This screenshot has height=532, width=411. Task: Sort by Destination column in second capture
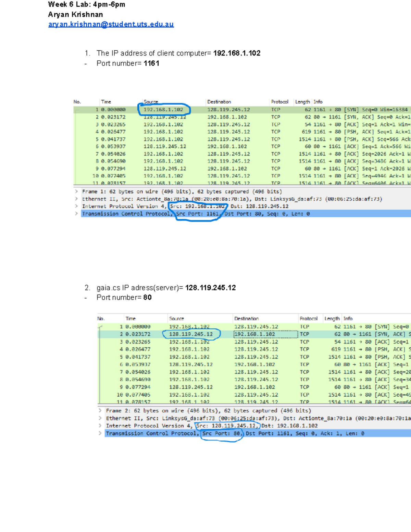point(246,319)
